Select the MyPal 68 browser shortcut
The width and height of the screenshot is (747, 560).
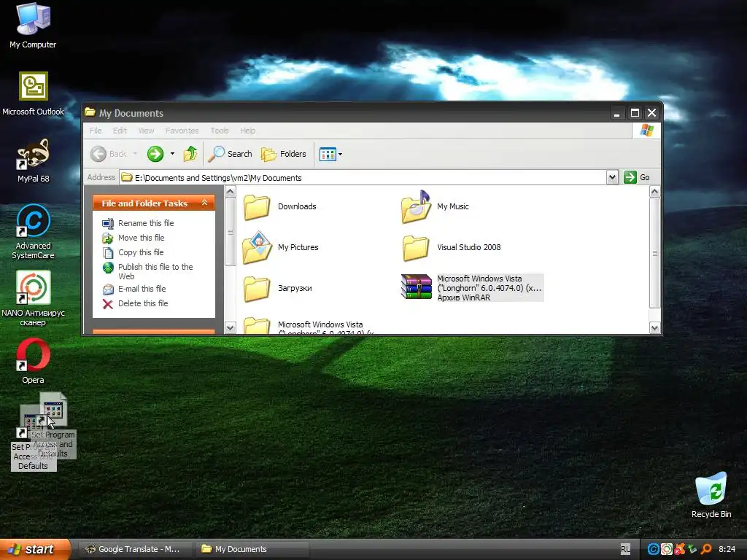[x=33, y=160]
